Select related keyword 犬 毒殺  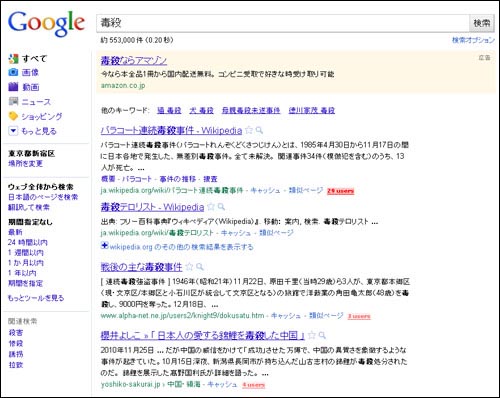(x=201, y=110)
